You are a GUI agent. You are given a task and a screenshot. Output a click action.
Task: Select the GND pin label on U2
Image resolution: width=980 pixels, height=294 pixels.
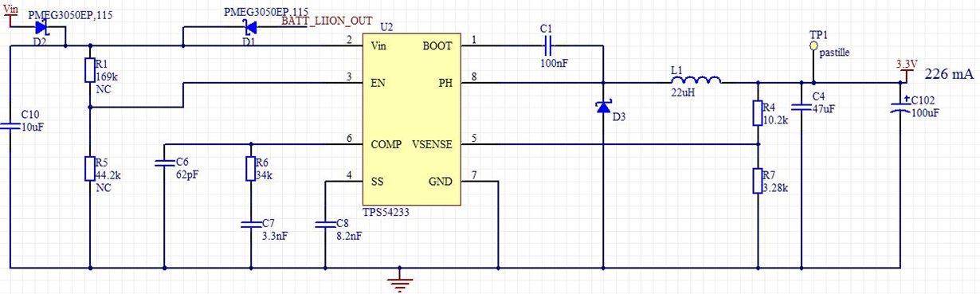coord(441,182)
